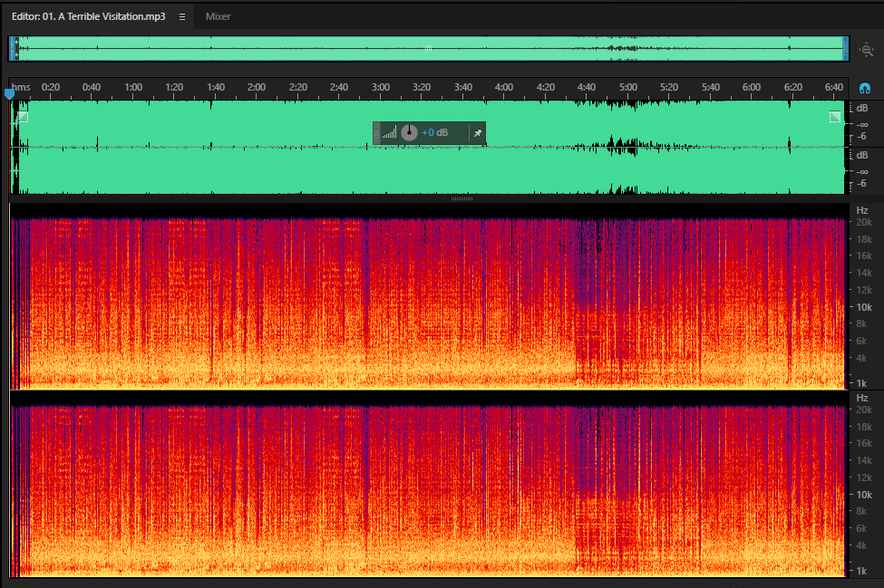The height and width of the screenshot is (588, 884).
Task: Click the 5:40 mark on the time ruler
Action: pos(711,87)
